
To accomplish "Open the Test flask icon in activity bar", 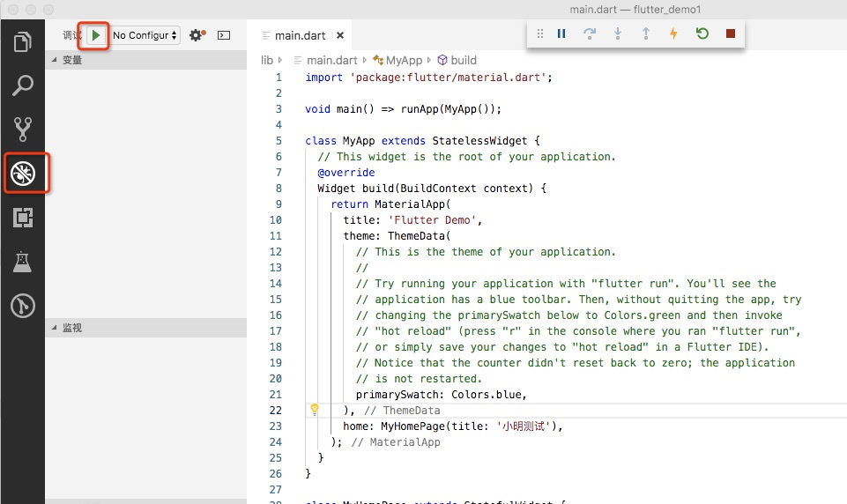I will point(22,262).
